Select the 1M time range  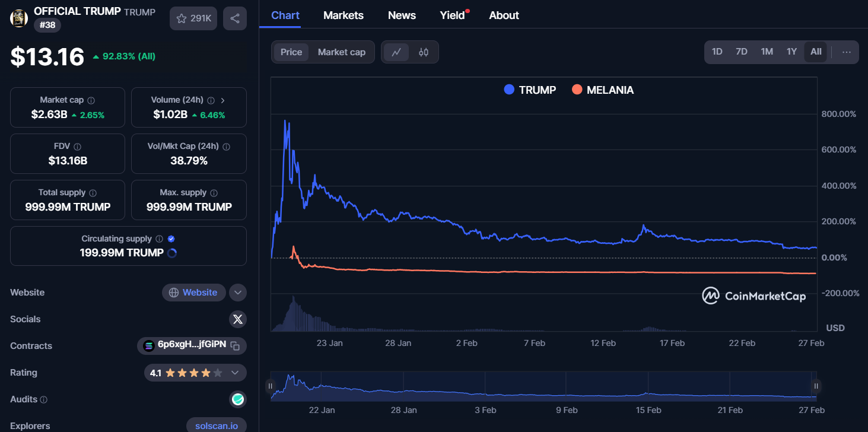click(x=767, y=52)
